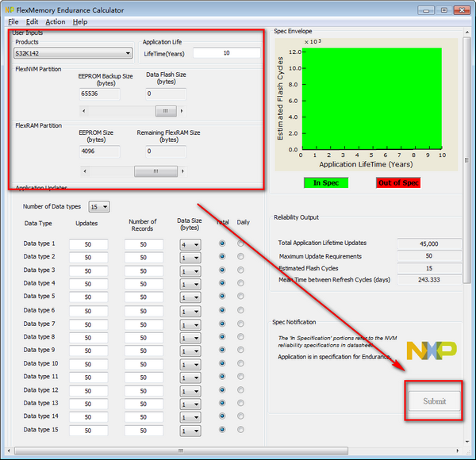Click the red Out of Spec legend box

398,182
